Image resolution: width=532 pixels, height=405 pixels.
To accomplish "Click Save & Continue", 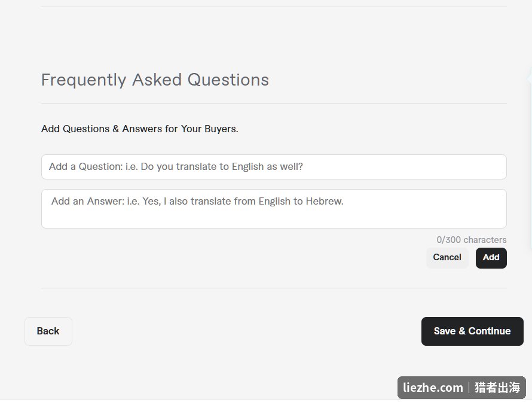I will [472, 331].
